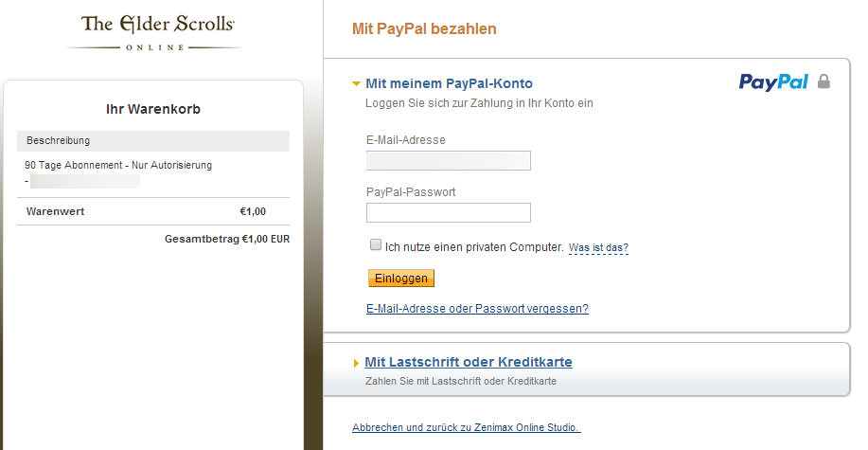Click the 'PayPal-Passwort' field label
This screenshot has height=450, width=868.
(411, 192)
